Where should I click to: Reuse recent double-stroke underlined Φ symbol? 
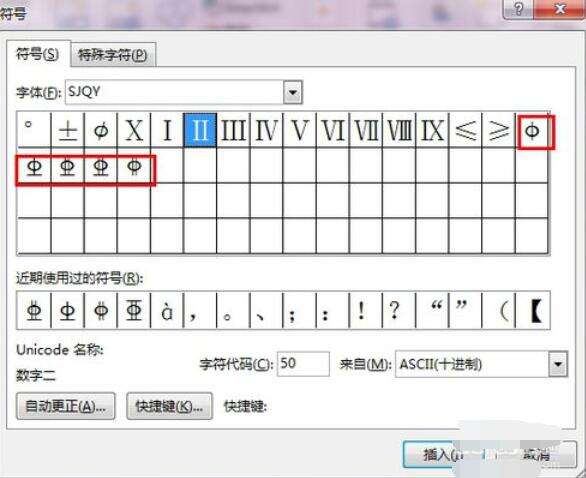[x=34, y=311]
